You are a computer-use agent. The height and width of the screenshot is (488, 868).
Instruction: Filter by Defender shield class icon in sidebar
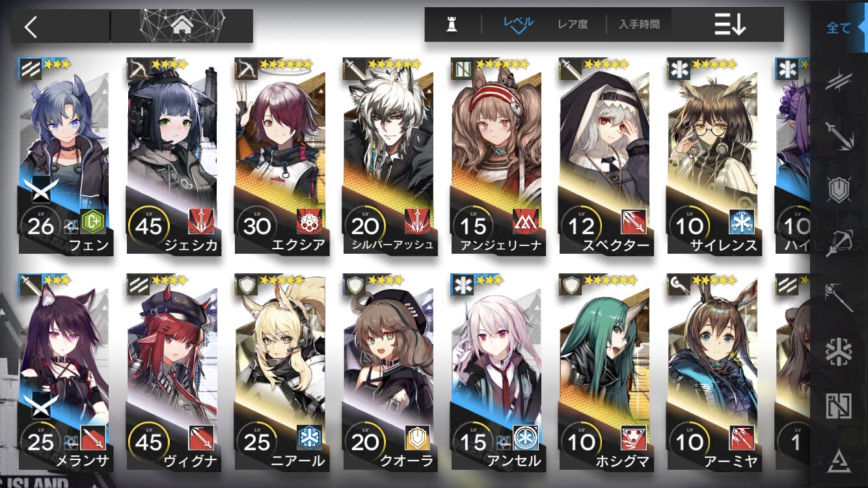pyautogui.click(x=839, y=189)
